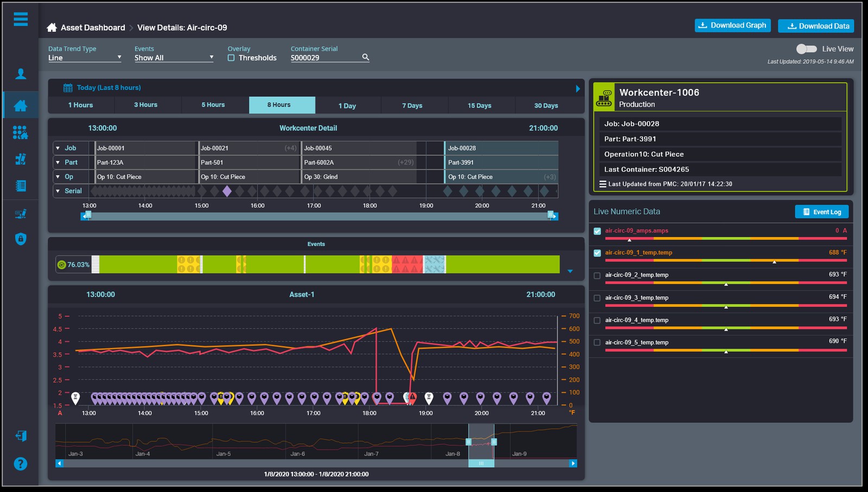Open the Event Log
The height and width of the screenshot is (492, 868).
point(821,212)
